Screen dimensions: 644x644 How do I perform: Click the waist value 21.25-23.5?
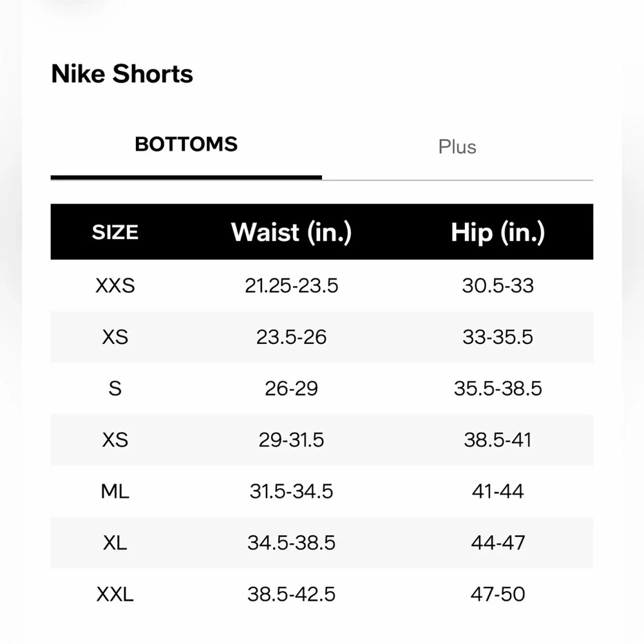click(291, 285)
